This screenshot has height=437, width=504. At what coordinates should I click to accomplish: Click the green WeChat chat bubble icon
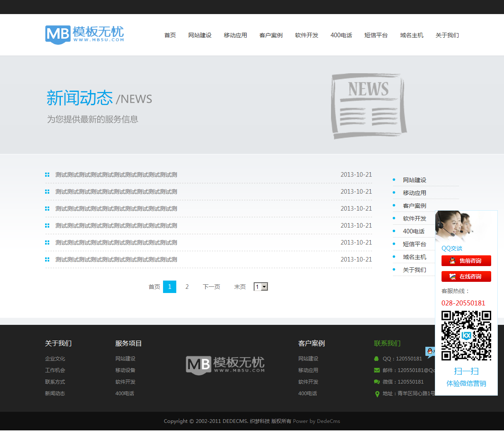[377, 382]
